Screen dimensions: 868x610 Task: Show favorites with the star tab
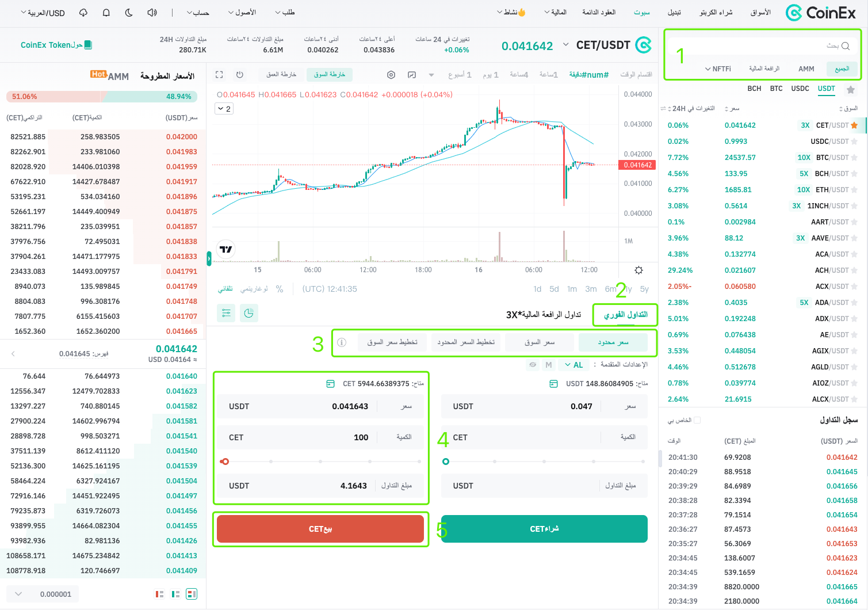click(851, 89)
